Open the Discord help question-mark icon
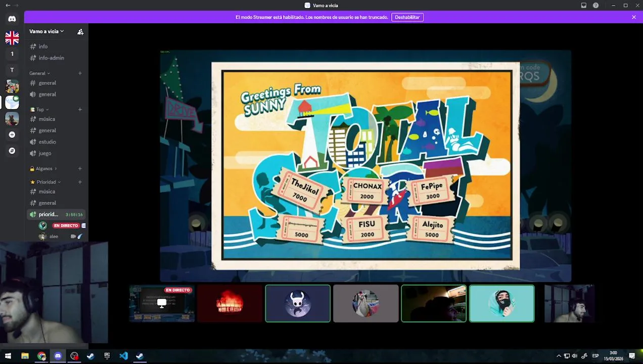The width and height of the screenshot is (643, 364). [595, 6]
